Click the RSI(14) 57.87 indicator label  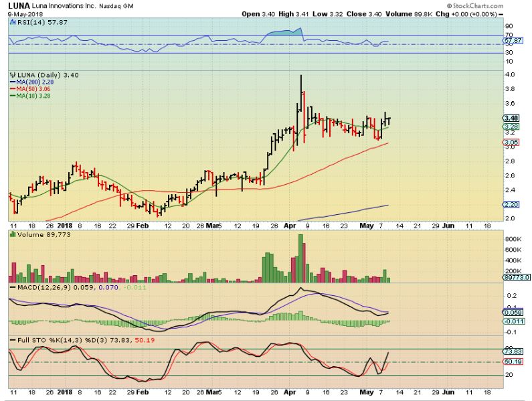(42, 22)
